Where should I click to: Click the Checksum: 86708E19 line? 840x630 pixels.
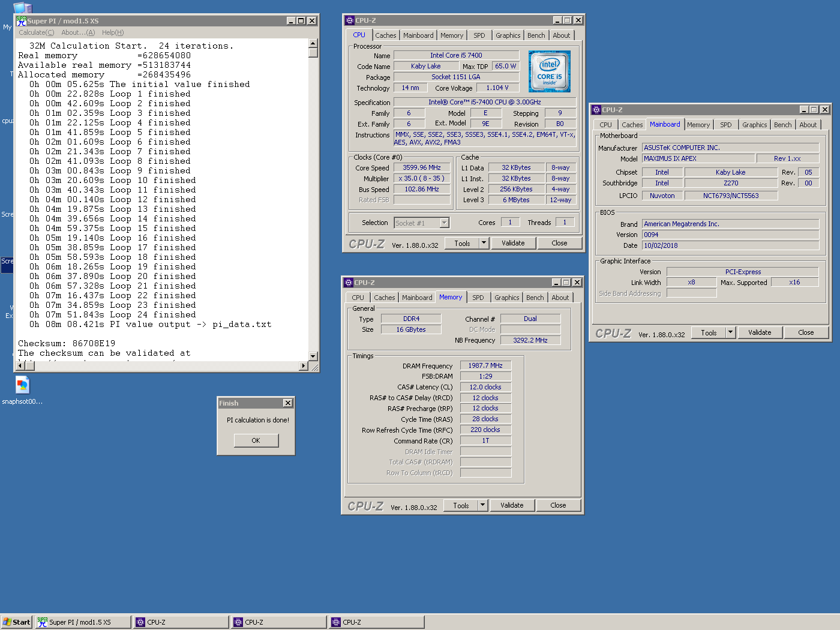pyautogui.click(x=67, y=344)
